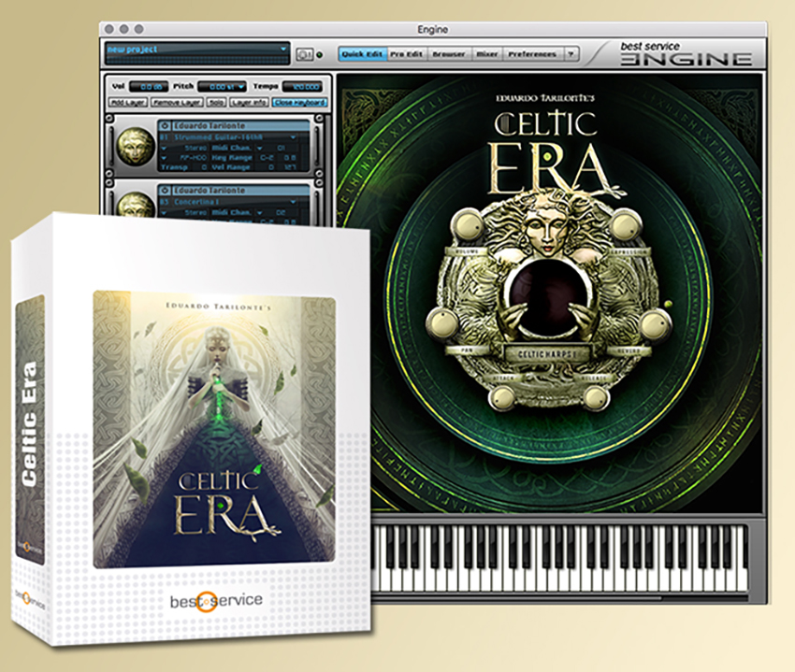Expand the Pitch value dropdown arrow

click(240, 87)
